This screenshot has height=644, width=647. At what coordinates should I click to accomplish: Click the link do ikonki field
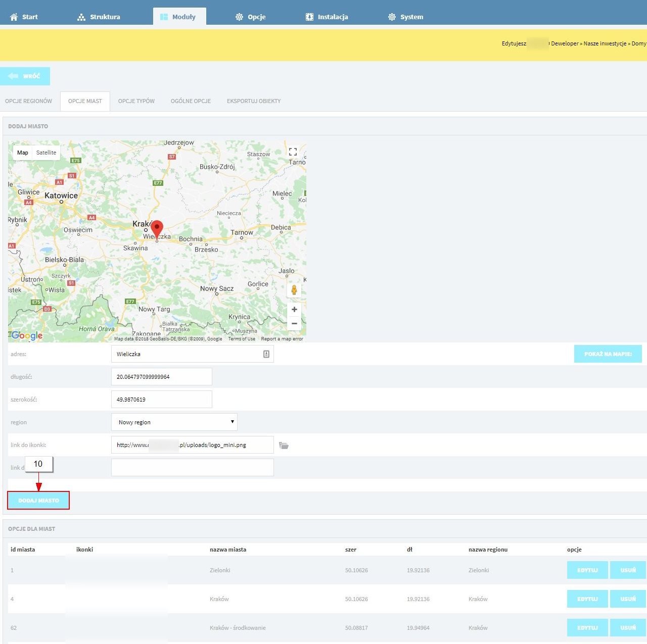pos(193,445)
